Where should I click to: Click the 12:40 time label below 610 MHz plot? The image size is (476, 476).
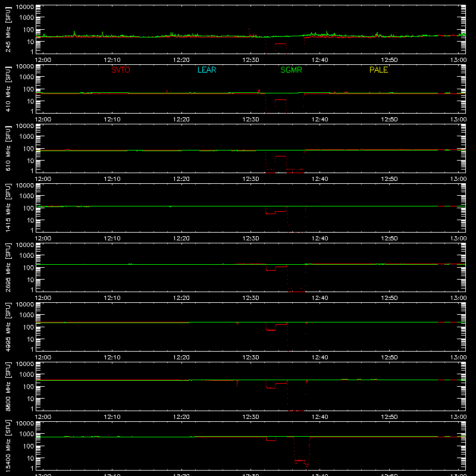click(x=320, y=179)
